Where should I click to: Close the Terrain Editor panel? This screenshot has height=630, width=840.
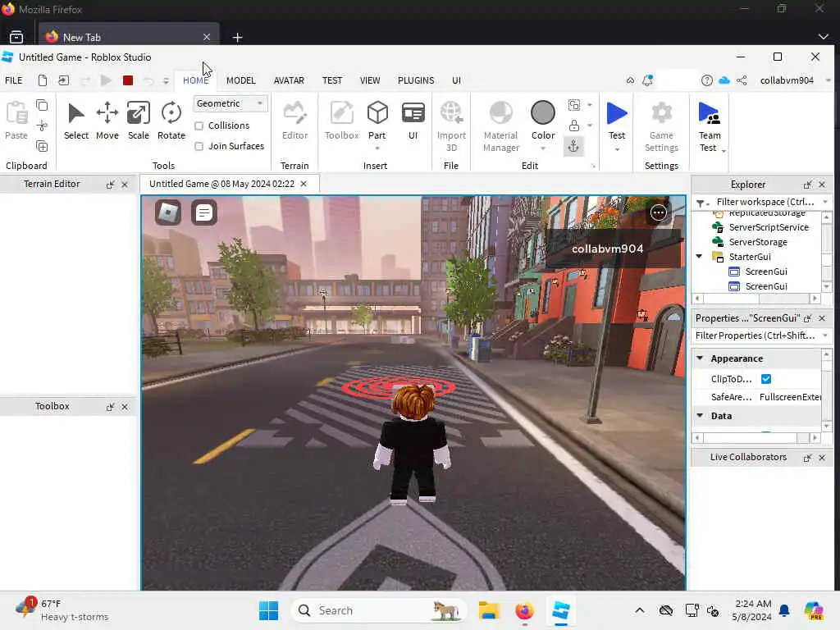tap(125, 185)
